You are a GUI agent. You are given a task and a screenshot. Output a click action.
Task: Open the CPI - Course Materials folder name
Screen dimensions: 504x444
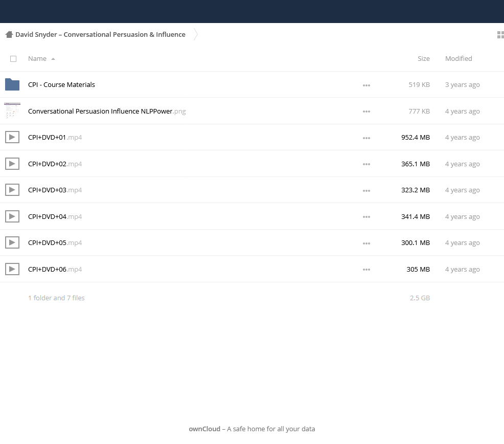(61, 84)
